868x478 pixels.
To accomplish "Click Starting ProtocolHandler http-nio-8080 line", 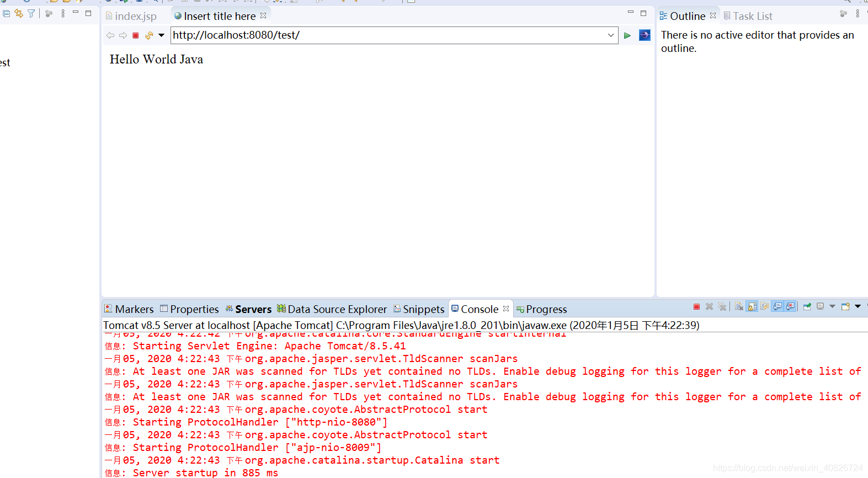I will [246, 422].
